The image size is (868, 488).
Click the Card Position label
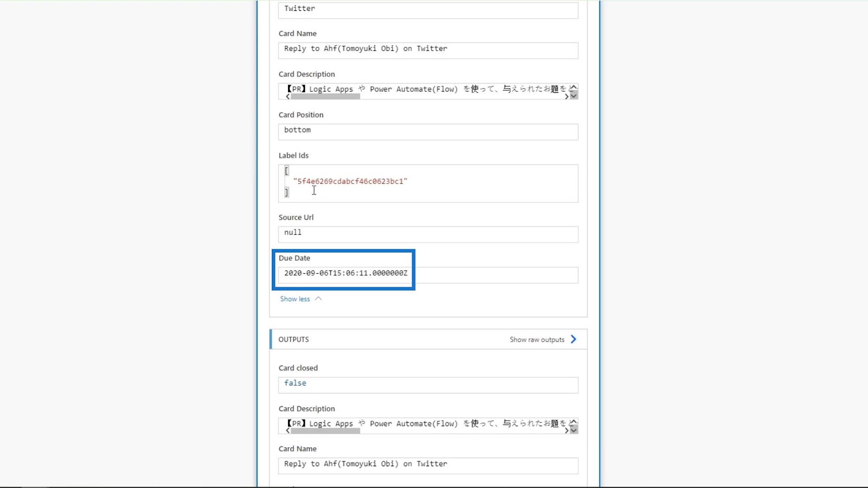click(x=301, y=115)
